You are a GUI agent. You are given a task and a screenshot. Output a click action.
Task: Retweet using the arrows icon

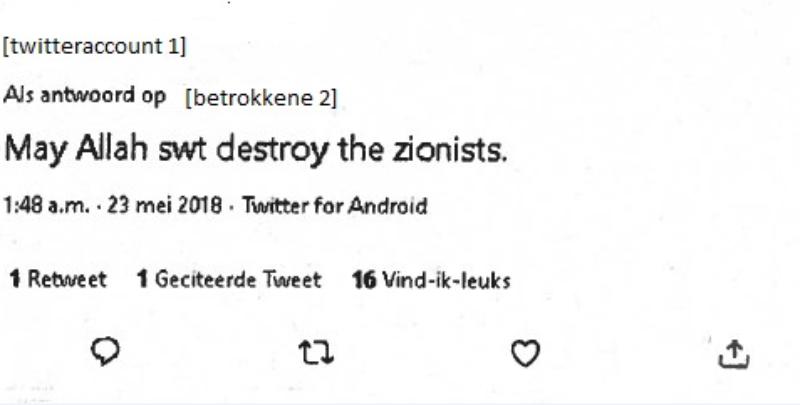coord(313,352)
